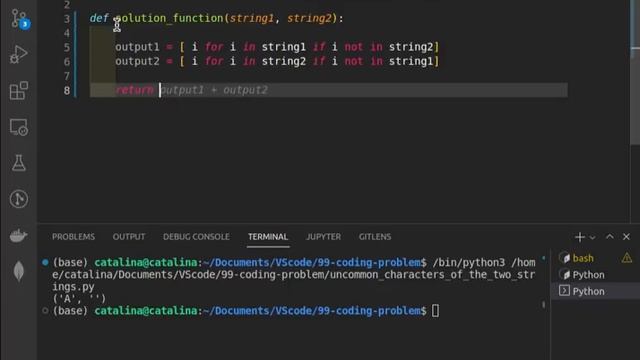Close the terminal panel

(x=626, y=237)
